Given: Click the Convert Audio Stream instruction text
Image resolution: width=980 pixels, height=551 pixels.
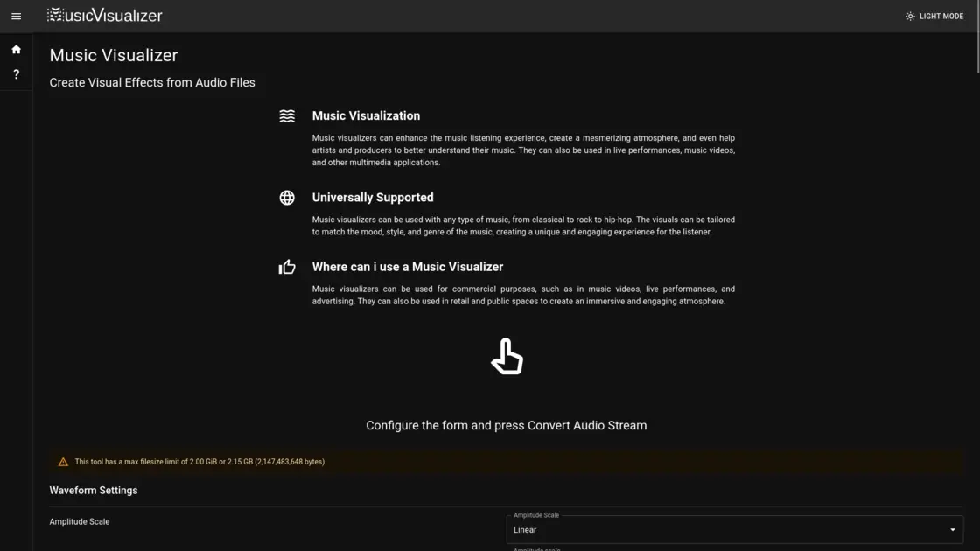Looking at the screenshot, I should coord(506,425).
